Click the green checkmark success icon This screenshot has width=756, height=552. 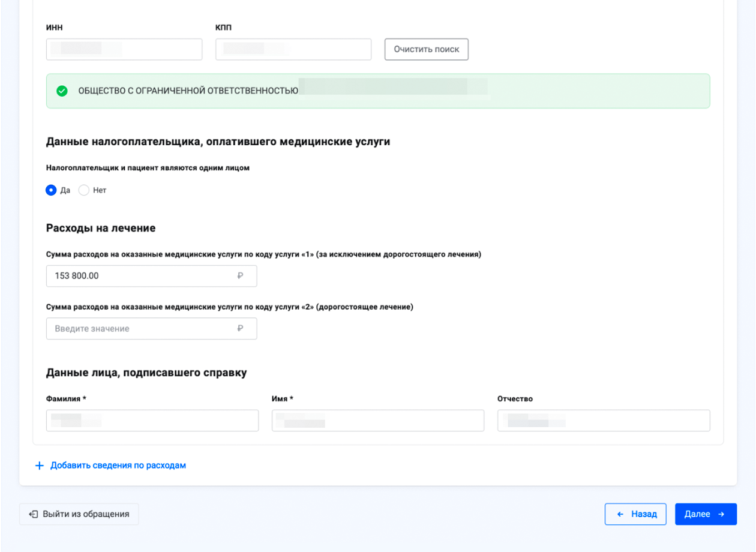62,91
